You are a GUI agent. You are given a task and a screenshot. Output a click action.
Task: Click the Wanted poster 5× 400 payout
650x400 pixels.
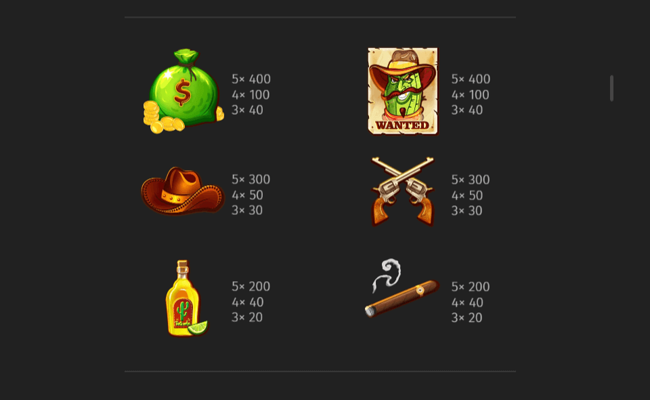471,79
